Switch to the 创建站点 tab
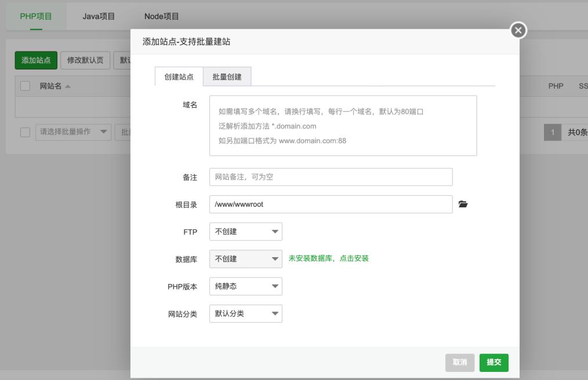Screen dimensions: 588x380 [x=179, y=77]
